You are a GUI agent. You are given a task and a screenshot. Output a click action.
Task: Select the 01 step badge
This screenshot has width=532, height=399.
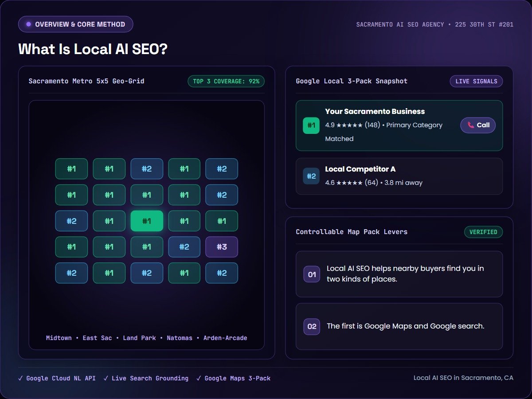click(312, 274)
